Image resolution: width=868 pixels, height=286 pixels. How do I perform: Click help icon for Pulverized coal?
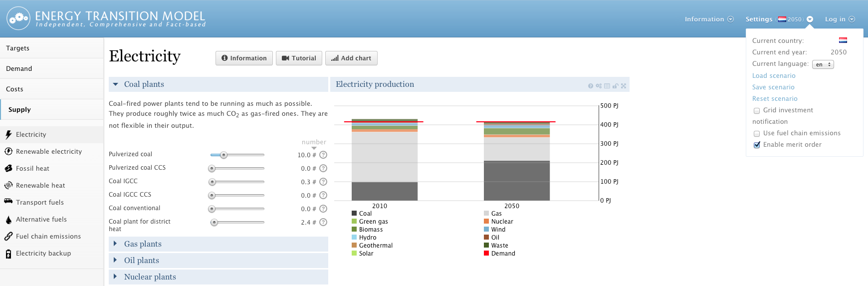(x=323, y=155)
